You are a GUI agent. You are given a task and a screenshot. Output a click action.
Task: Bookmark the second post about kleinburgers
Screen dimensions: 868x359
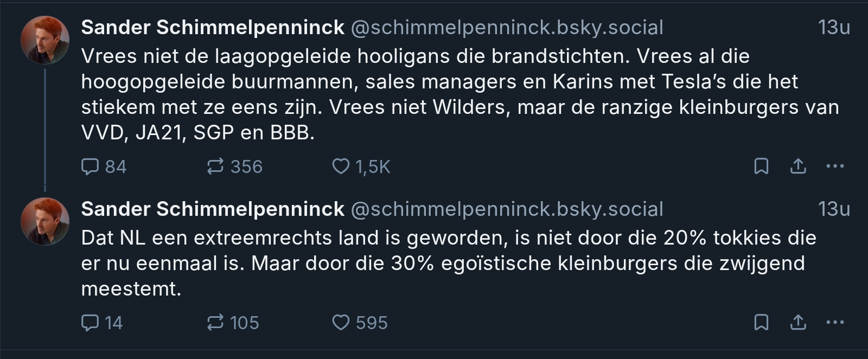[x=762, y=323]
